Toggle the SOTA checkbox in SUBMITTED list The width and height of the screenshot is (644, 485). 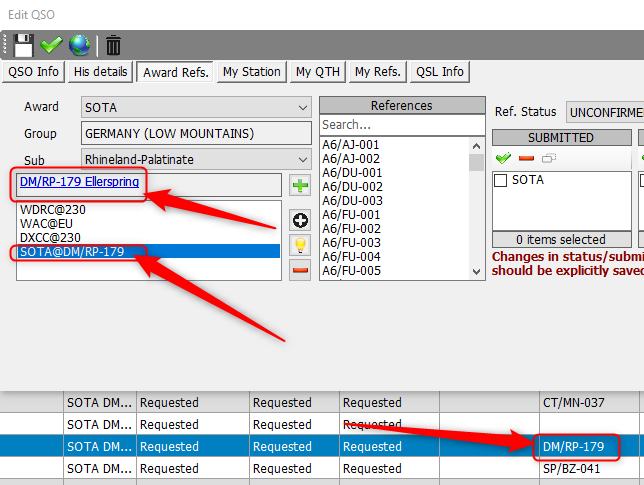tap(500, 180)
